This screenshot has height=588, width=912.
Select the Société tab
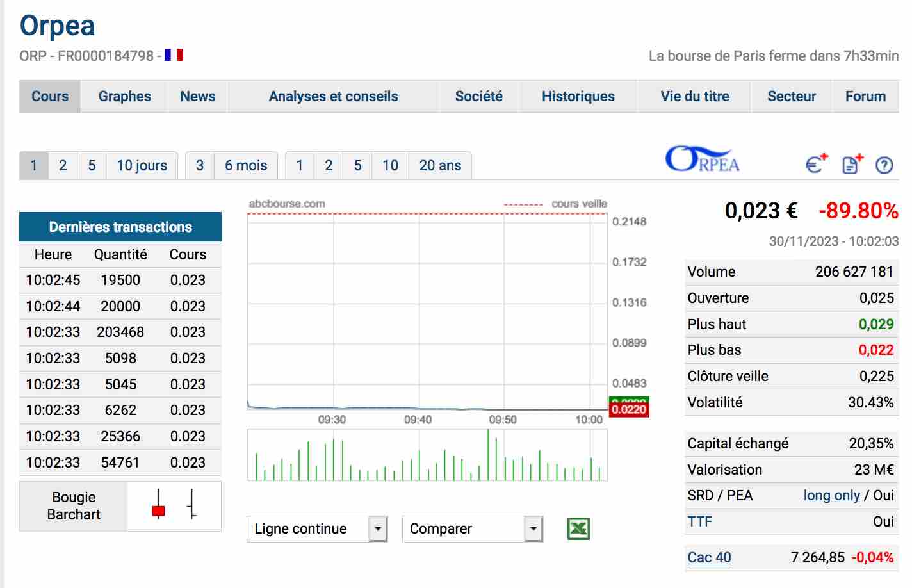(x=479, y=96)
